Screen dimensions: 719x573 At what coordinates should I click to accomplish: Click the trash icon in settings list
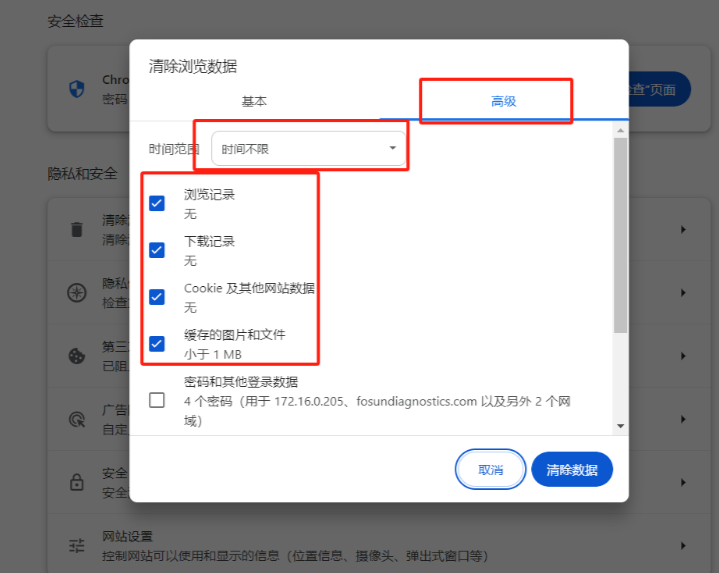click(x=77, y=229)
